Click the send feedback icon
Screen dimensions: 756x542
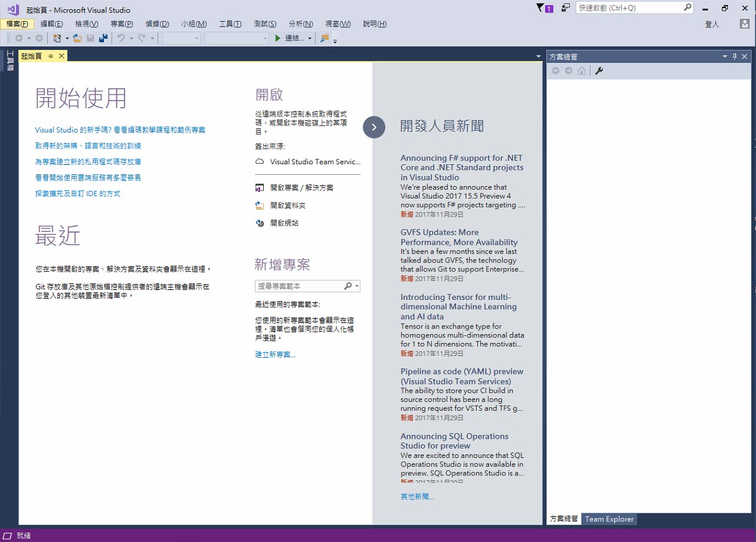pyautogui.click(x=566, y=8)
